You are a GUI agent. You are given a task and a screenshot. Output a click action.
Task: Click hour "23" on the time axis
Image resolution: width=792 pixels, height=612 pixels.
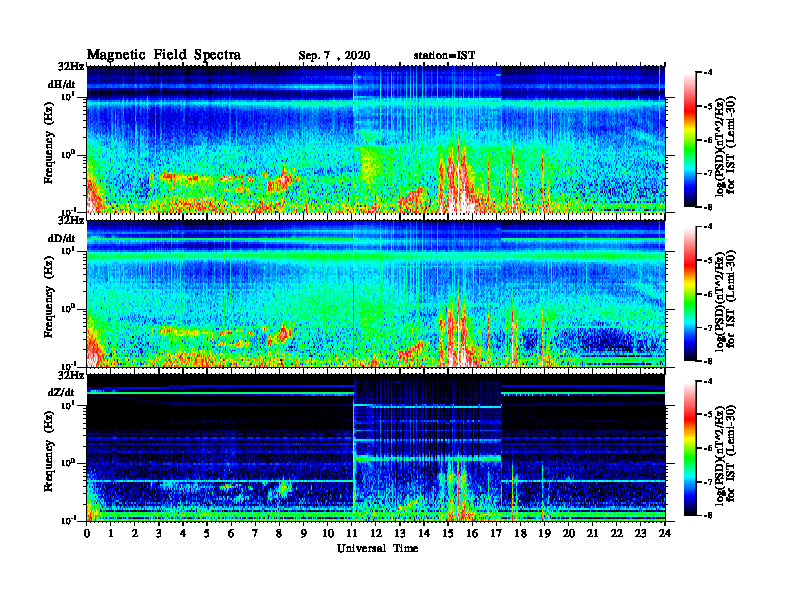pos(640,533)
